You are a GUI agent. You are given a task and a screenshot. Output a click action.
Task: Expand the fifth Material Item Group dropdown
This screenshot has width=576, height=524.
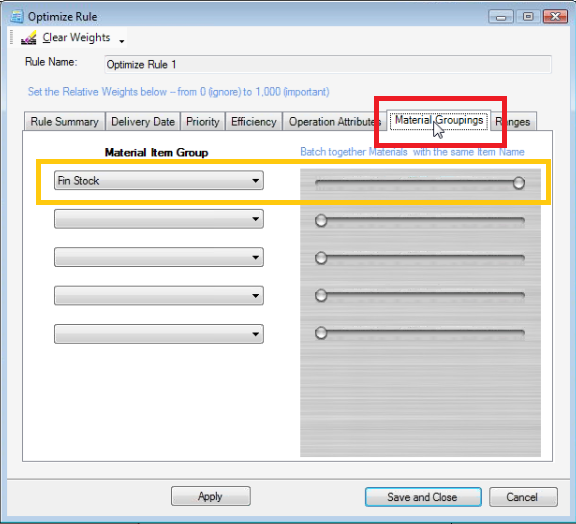point(159,334)
